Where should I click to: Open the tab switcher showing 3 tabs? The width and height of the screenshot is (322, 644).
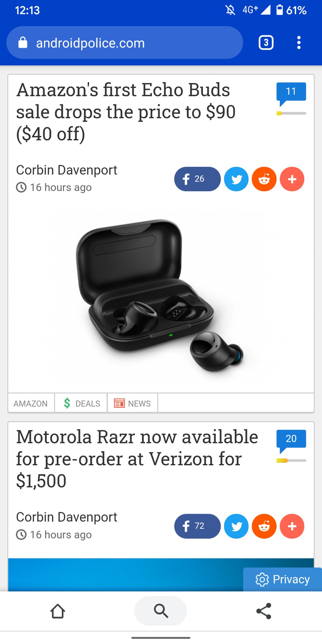(x=266, y=43)
